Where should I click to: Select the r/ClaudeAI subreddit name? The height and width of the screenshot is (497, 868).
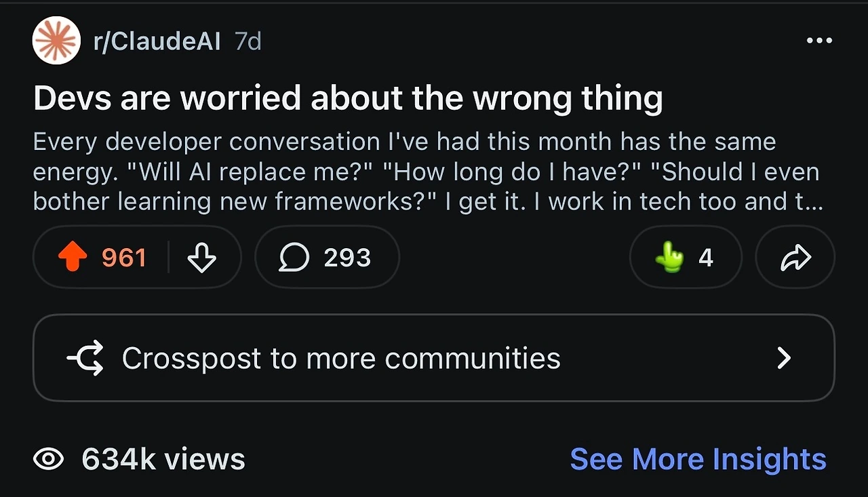point(157,41)
